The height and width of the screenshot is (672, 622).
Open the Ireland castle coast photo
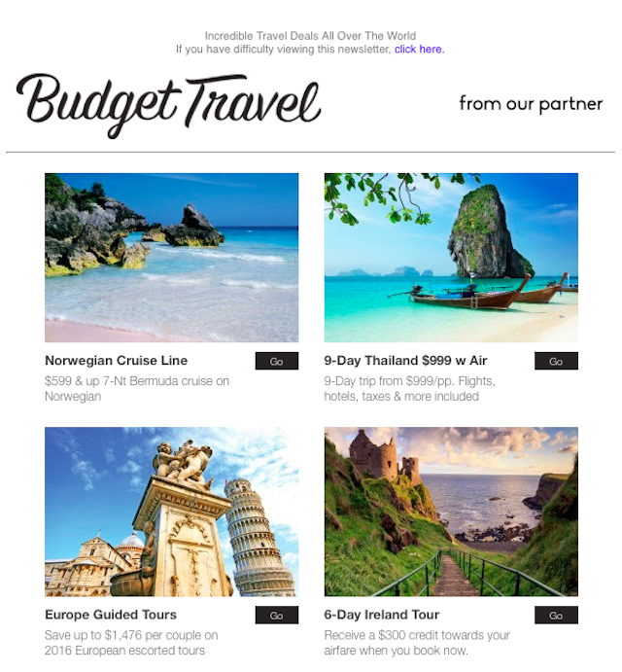tap(451, 512)
